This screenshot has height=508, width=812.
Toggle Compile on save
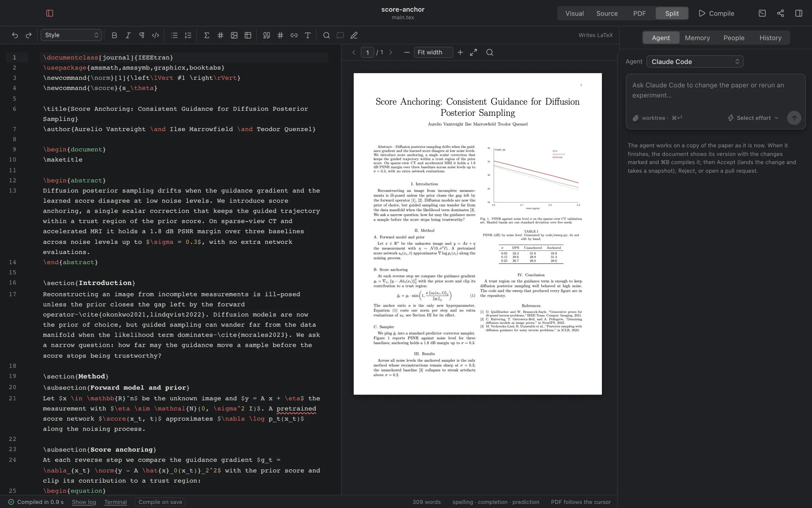pos(160,502)
